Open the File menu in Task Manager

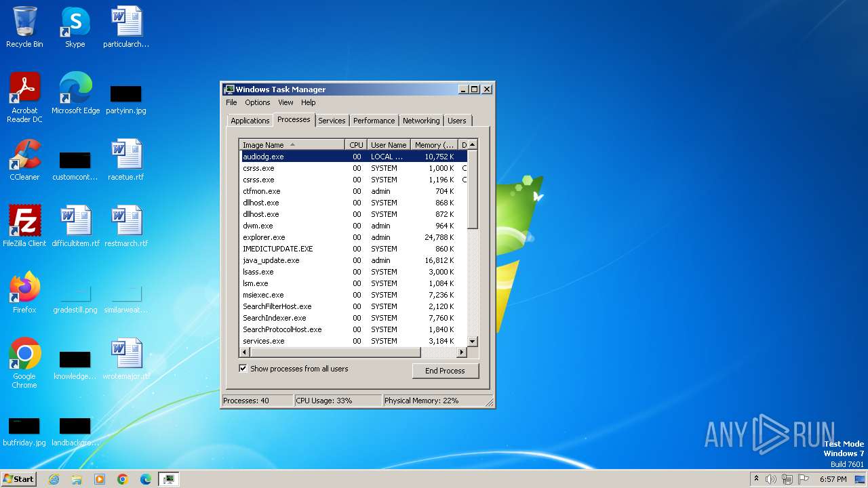click(x=231, y=102)
